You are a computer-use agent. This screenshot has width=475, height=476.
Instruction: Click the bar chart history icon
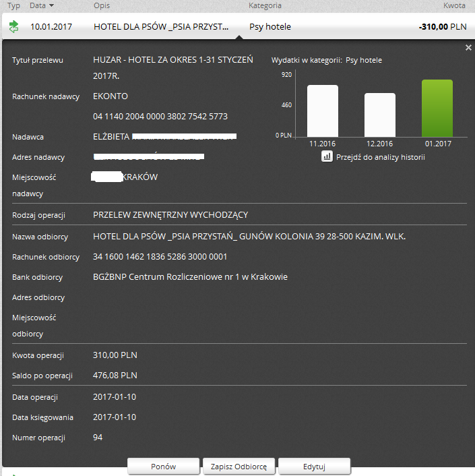(327, 156)
